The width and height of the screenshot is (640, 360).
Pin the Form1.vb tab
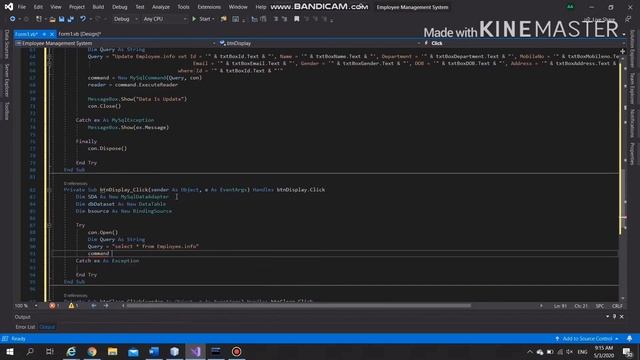tap(44, 34)
